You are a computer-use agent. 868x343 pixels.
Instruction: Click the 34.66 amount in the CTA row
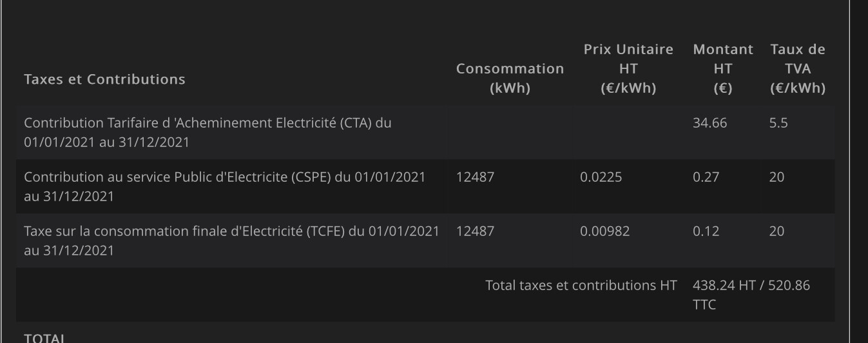709,122
